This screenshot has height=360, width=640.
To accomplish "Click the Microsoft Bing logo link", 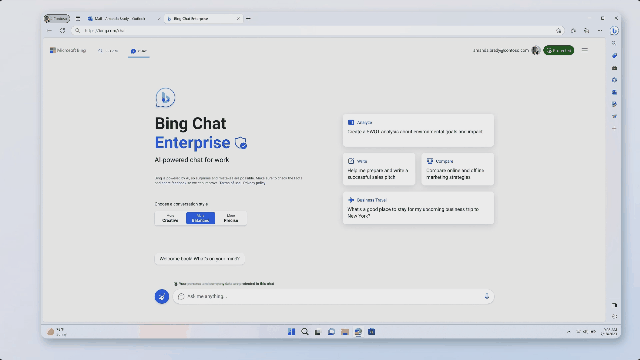I will 68,50.
